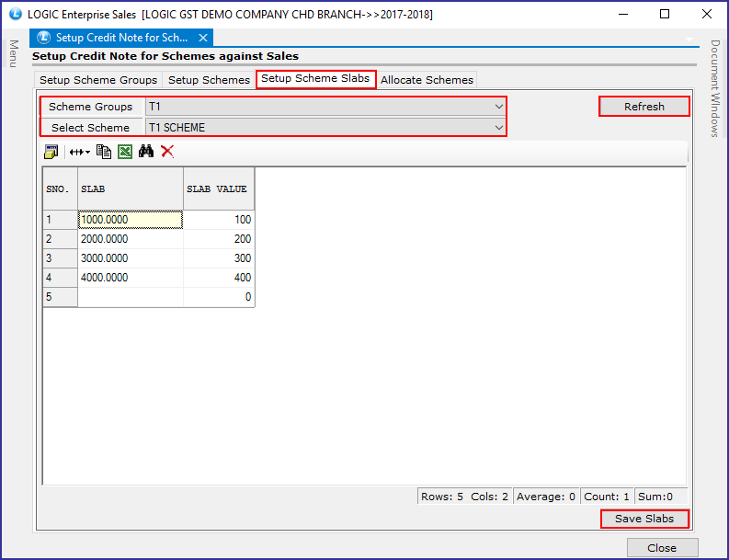Switch to Setup Scheme Groups tab

pos(98,80)
